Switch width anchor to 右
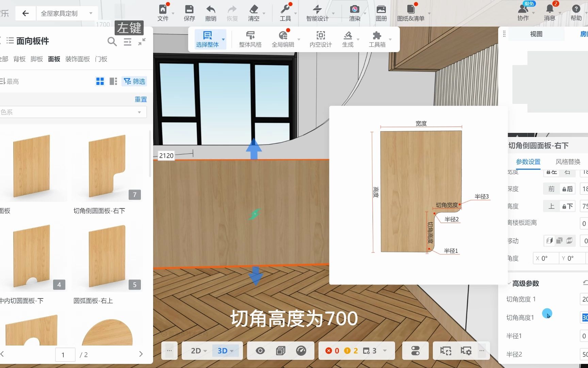588x368 pixels. [x=568, y=172]
